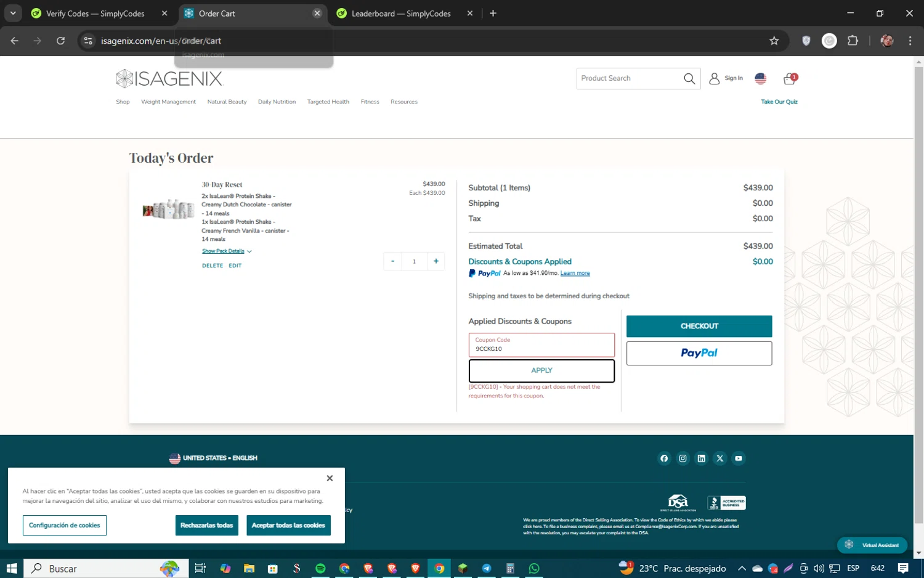Screen dimensions: 924x578
Task: Click the BBB Accredited Business badge
Action: [726, 503]
